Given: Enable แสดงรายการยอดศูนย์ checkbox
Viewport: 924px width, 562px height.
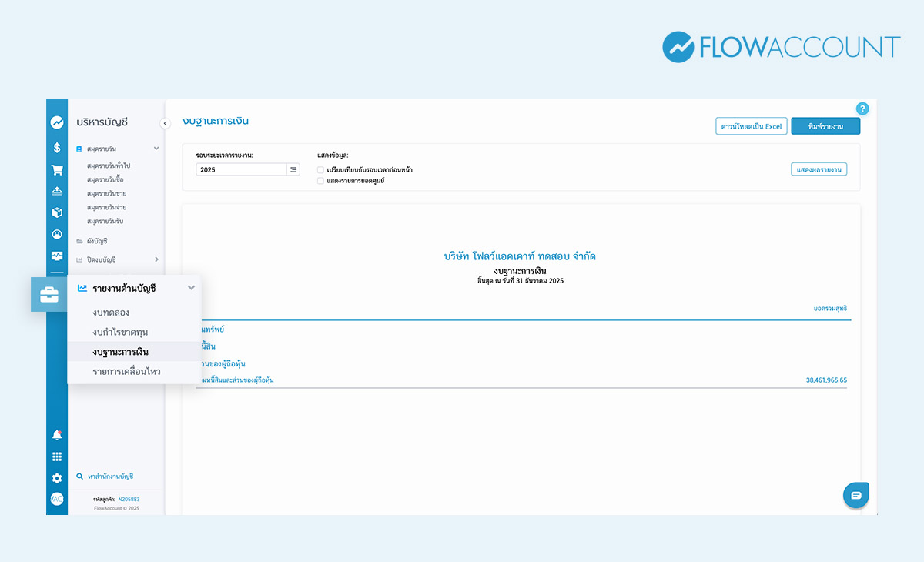Looking at the screenshot, I should (320, 181).
